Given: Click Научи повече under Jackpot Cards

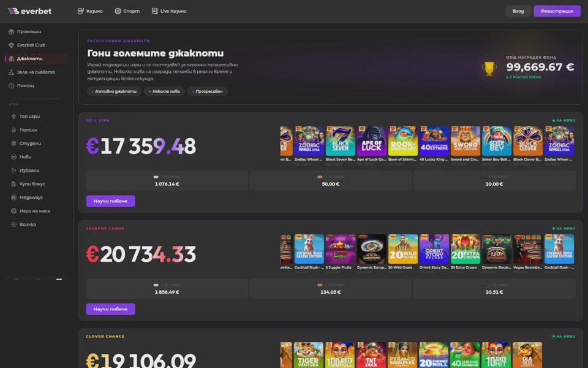Looking at the screenshot, I should pos(110,309).
